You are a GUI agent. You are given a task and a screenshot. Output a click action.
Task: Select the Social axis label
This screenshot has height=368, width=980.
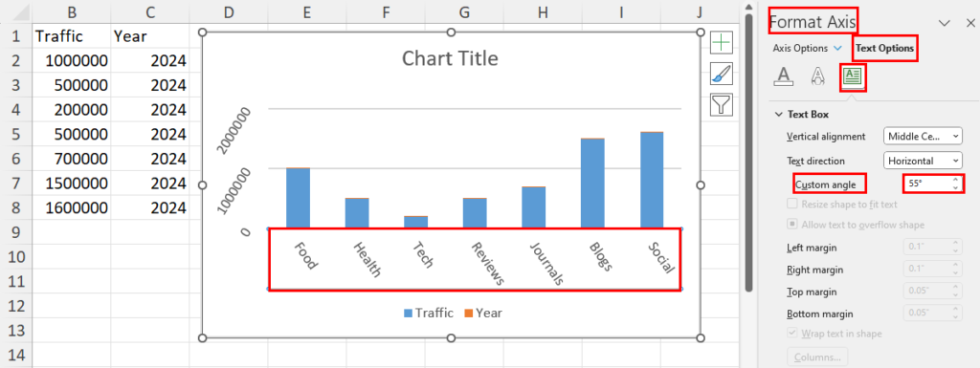point(660,258)
